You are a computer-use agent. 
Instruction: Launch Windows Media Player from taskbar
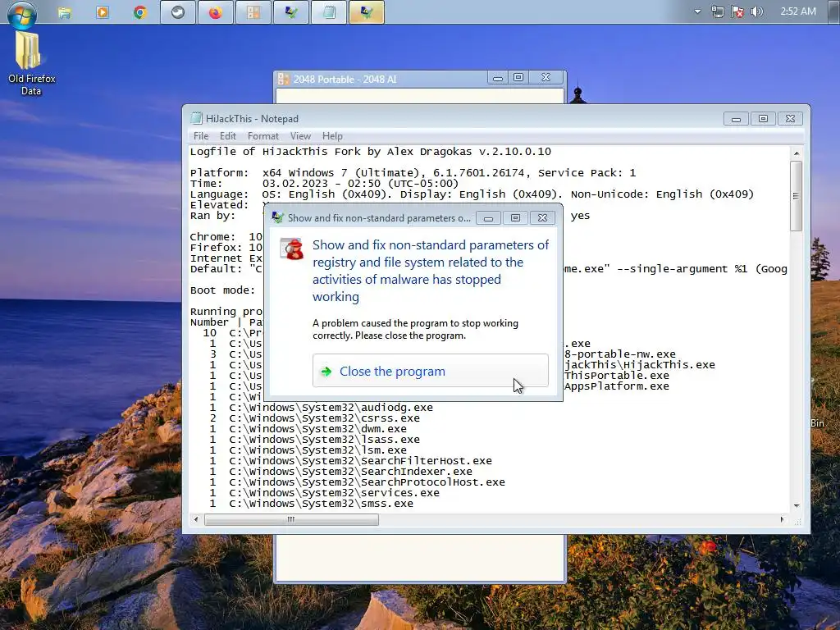pos(103,12)
